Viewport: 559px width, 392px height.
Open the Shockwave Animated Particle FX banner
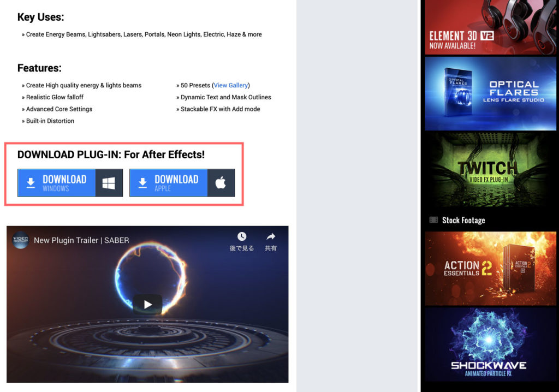point(491,345)
